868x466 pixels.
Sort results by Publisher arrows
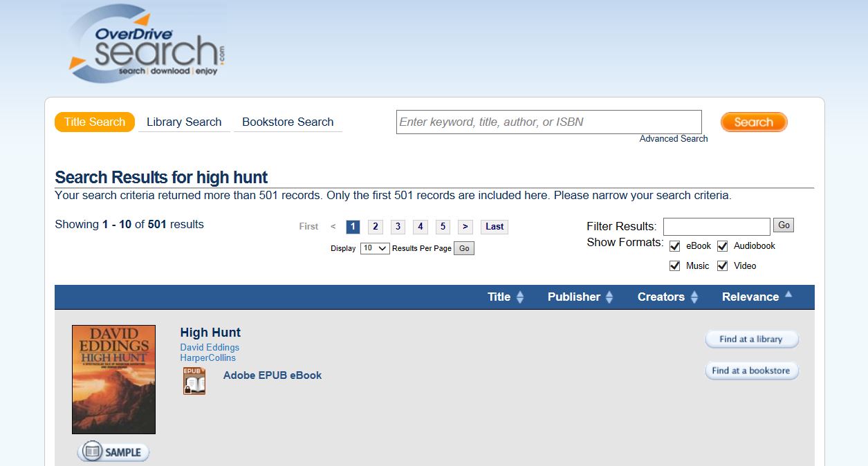click(x=609, y=297)
